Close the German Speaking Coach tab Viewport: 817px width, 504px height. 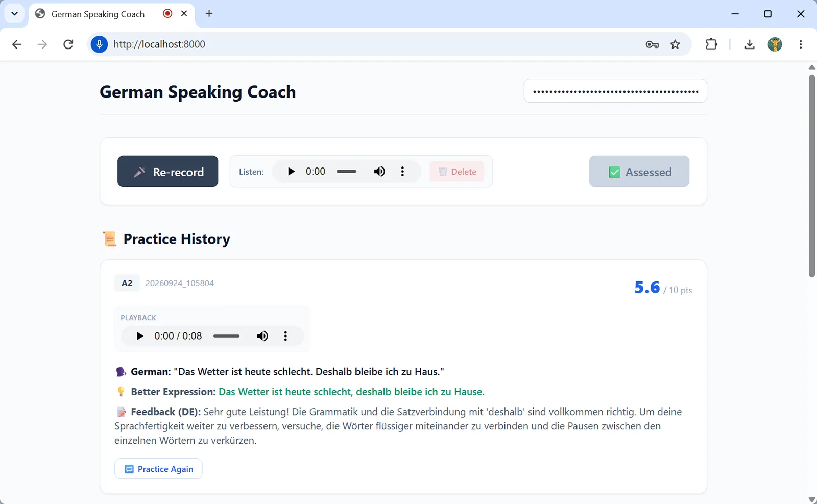coord(184,14)
